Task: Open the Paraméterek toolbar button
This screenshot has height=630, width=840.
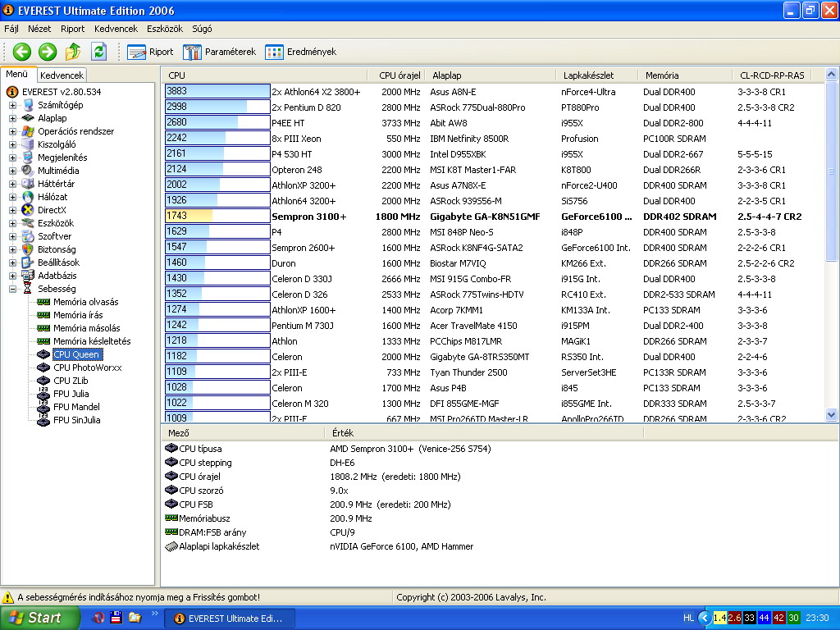Action: click(220, 52)
